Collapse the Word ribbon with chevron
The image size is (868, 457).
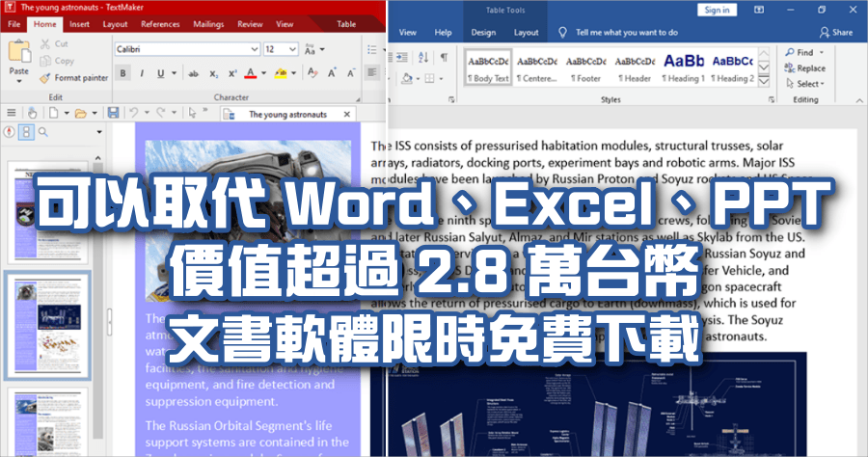[859, 100]
